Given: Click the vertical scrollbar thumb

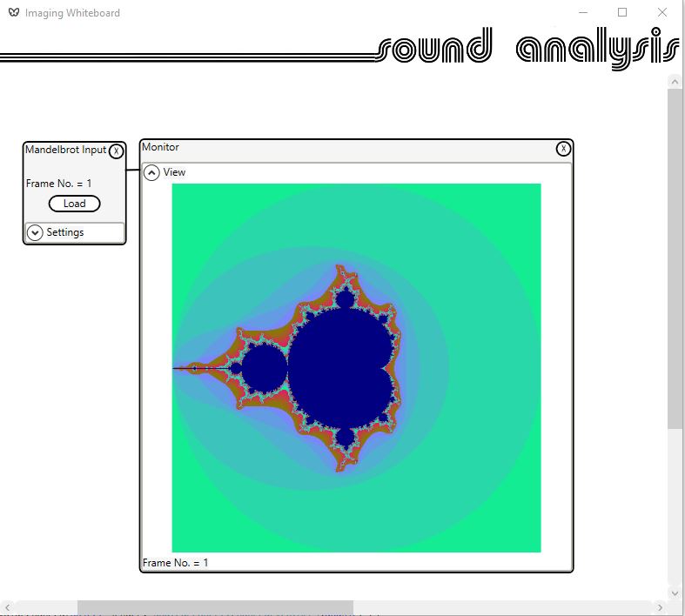Looking at the screenshot, I should pyautogui.click(x=674, y=259).
